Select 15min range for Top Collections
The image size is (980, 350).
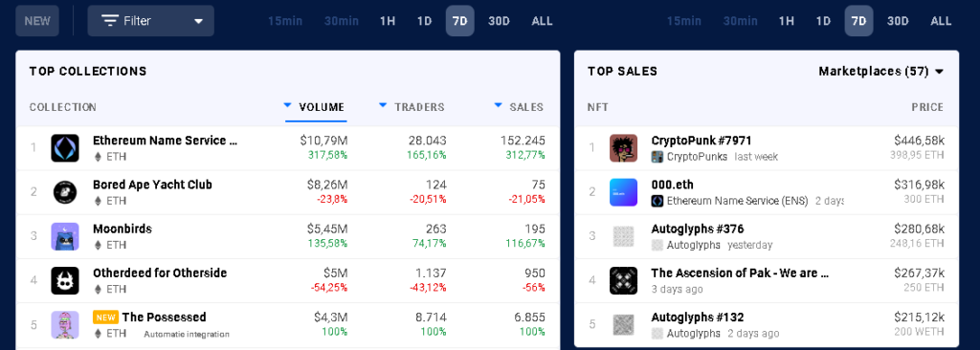[x=285, y=21]
